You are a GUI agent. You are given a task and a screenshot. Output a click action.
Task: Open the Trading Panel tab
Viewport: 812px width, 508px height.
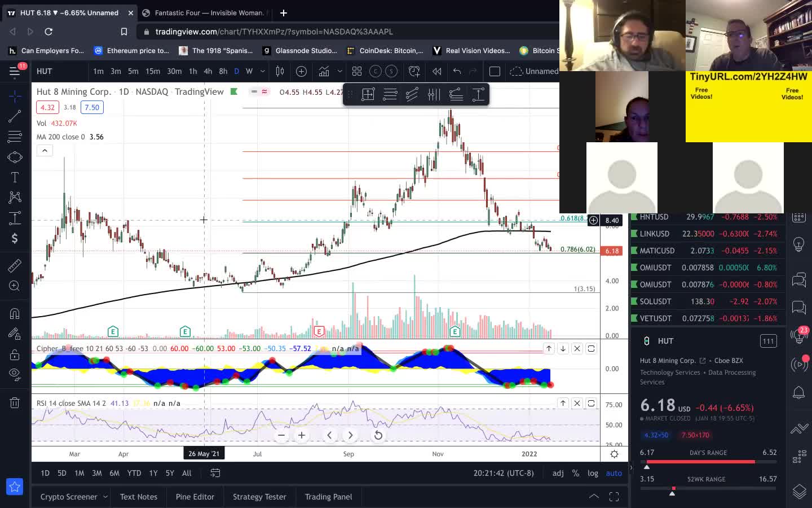point(328,497)
